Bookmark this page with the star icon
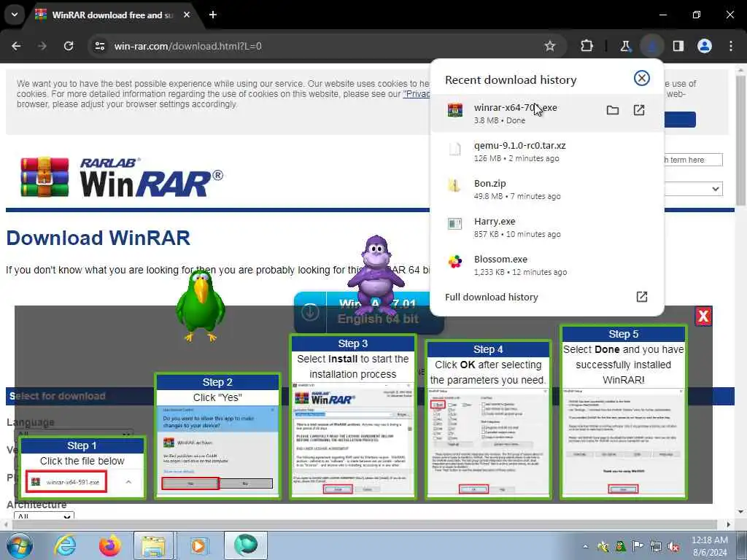The width and height of the screenshot is (747, 560). pos(550,46)
